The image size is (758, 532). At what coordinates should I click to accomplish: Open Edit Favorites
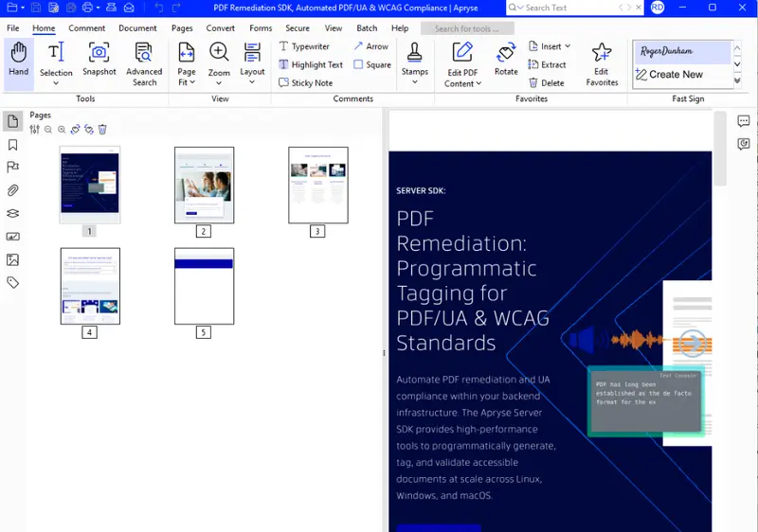point(602,64)
